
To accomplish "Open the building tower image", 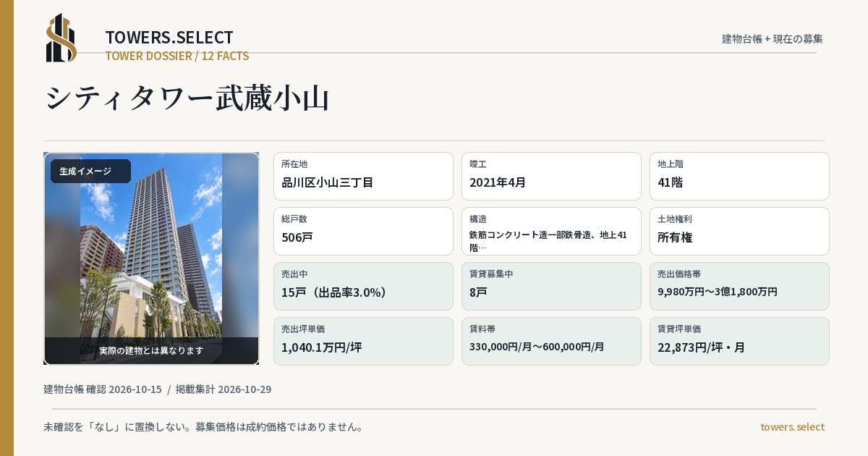I will [151, 258].
